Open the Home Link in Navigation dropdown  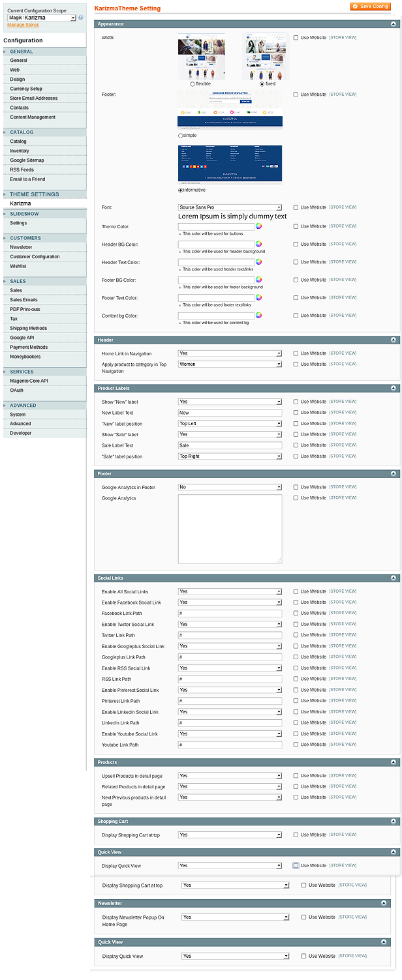tap(230, 353)
